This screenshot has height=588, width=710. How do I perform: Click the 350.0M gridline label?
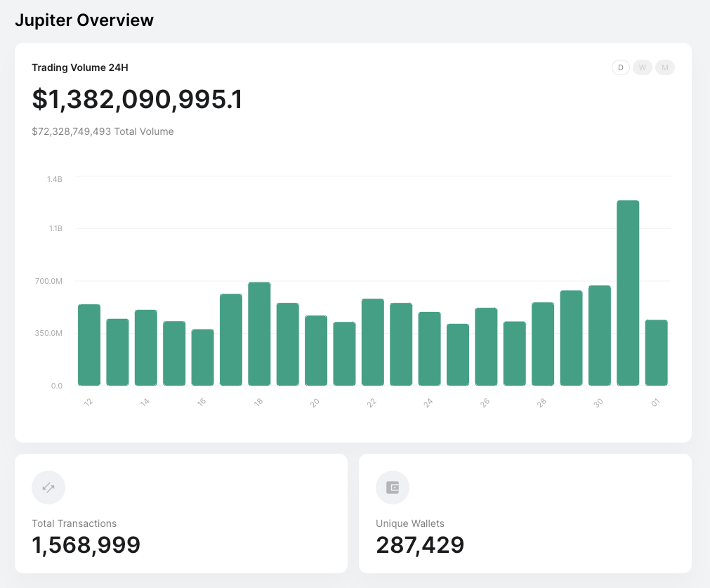coord(49,334)
